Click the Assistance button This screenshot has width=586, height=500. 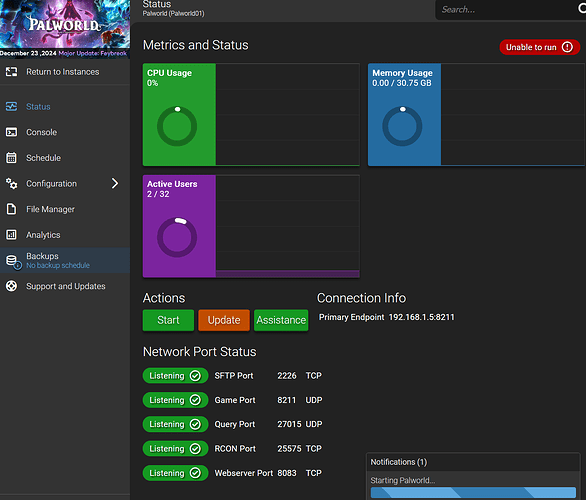(x=281, y=320)
